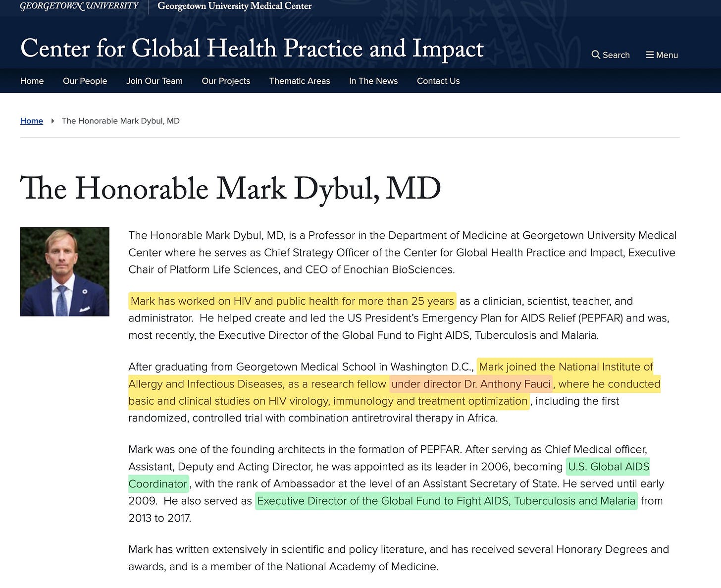Click Center for Global Health Practice title
Viewport: 721px width, 588px height.
coord(252,49)
